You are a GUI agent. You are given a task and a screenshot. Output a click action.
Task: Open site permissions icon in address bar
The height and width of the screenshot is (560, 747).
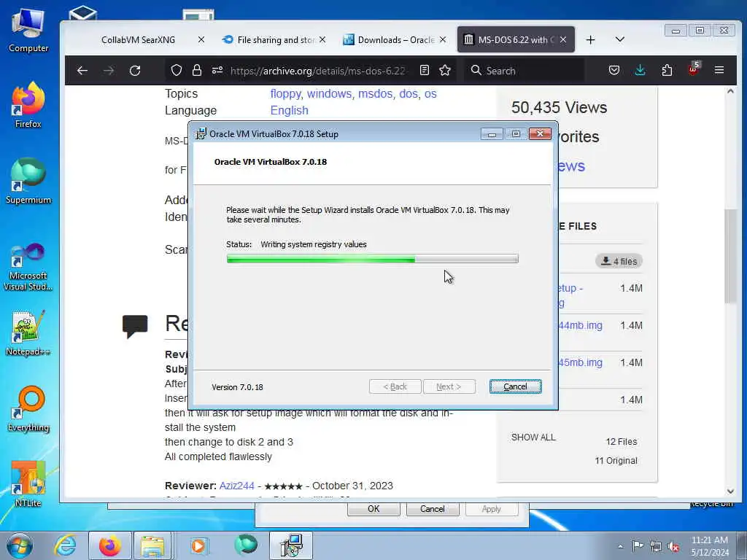217,71
